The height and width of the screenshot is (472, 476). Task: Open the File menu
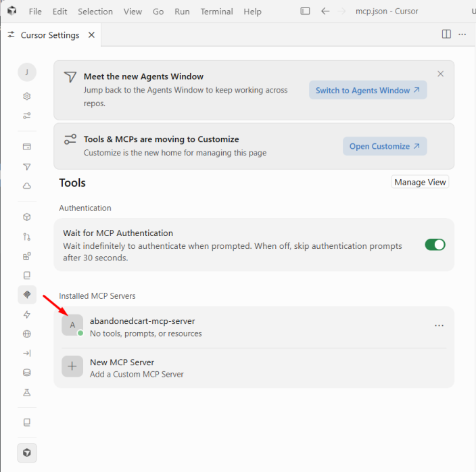pos(35,11)
